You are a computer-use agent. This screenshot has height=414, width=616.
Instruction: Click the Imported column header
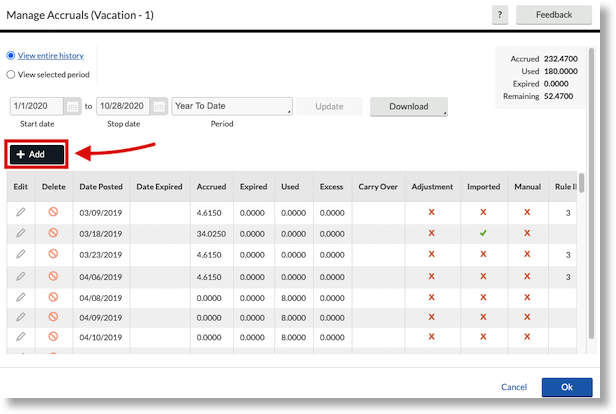click(484, 187)
